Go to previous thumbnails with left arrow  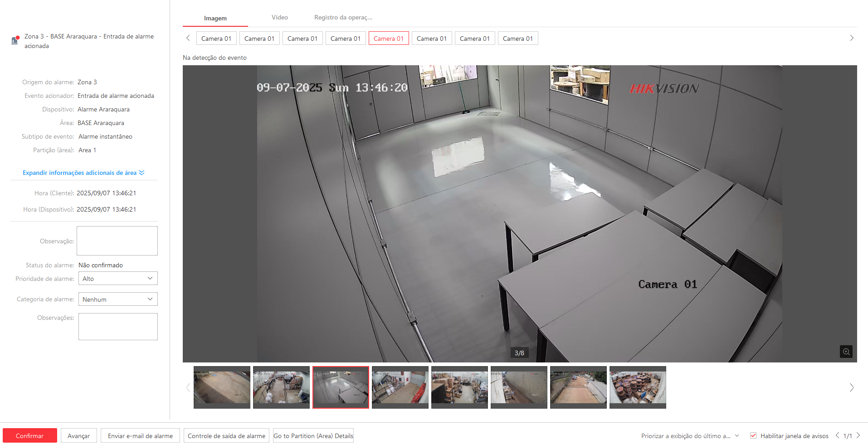coord(188,387)
